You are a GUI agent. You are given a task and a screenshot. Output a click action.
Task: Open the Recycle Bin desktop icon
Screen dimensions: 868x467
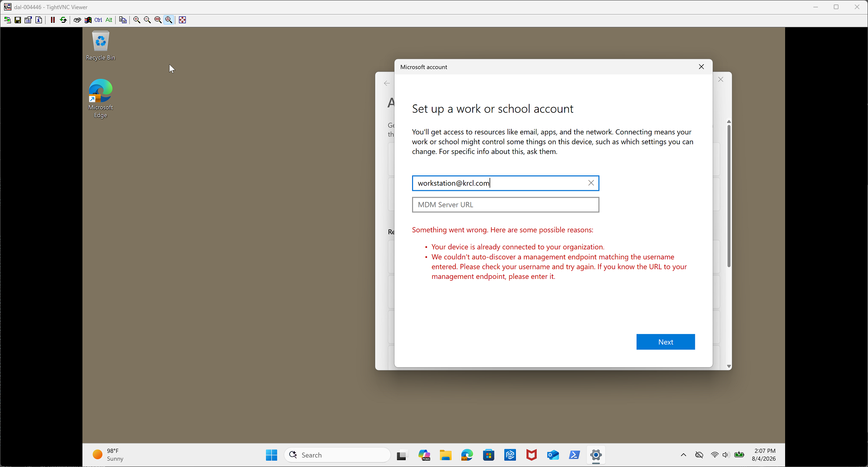101,46
